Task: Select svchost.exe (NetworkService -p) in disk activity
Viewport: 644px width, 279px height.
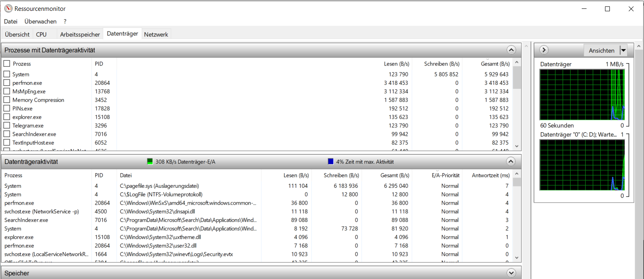Action: [42, 211]
